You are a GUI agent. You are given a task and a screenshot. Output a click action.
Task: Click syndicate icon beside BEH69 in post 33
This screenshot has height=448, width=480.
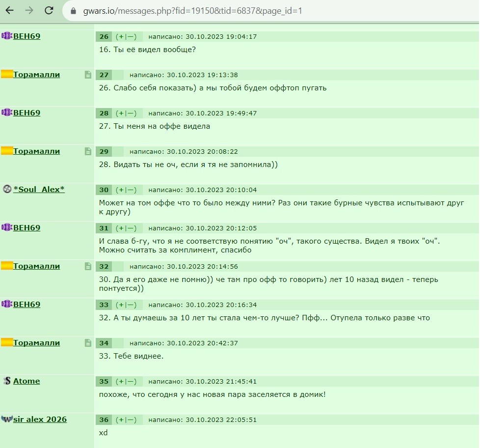click(7, 304)
